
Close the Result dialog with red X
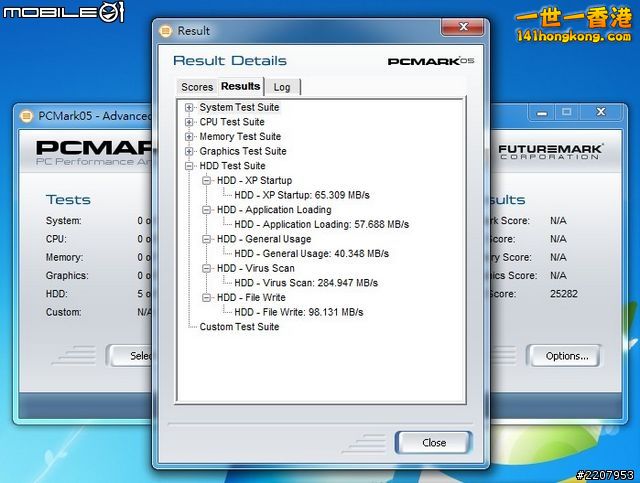click(x=463, y=29)
